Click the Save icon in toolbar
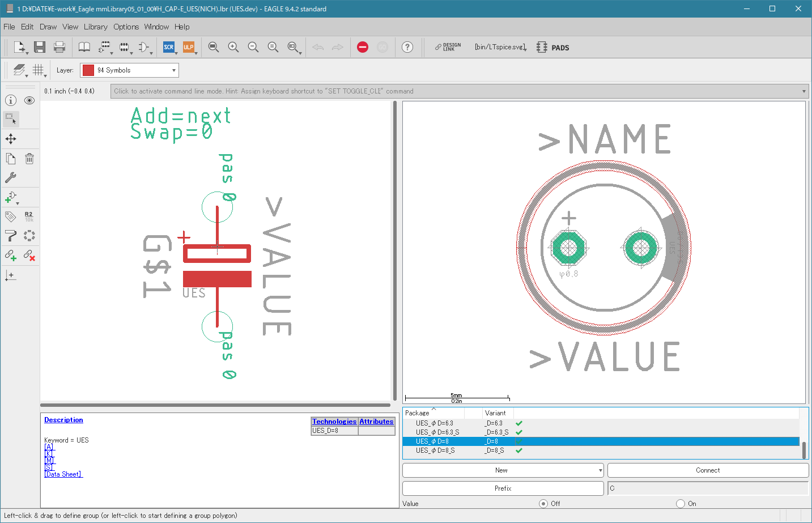This screenshot has width=812, height=523. pyautogui.click(x=40, y=47)
